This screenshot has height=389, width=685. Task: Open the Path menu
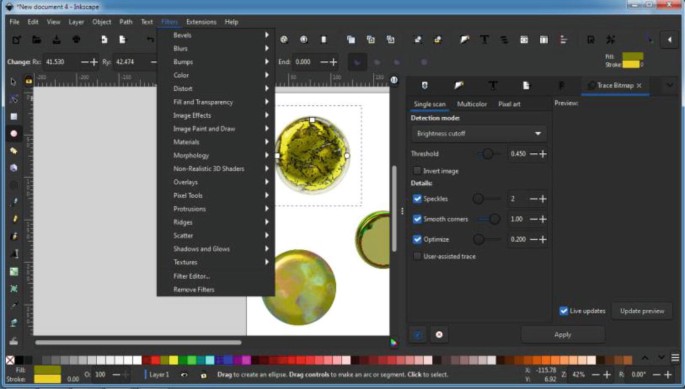point(126,22)
